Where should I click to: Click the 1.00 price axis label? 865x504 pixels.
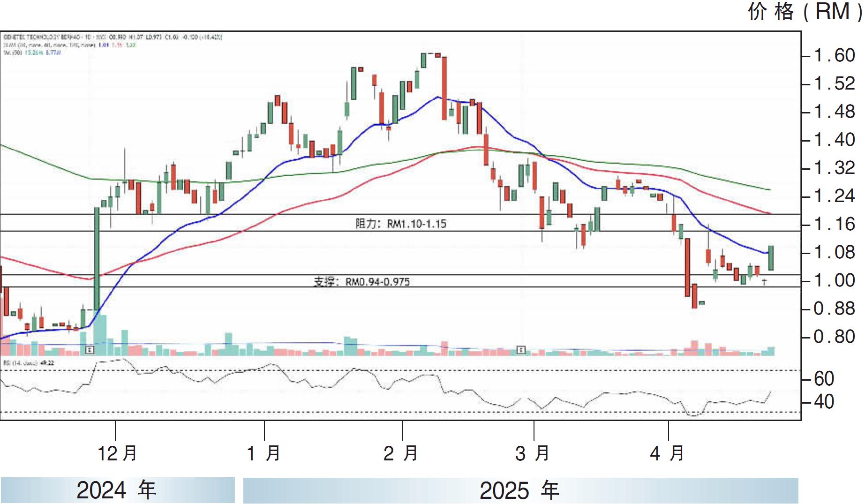tap(834, 281)
